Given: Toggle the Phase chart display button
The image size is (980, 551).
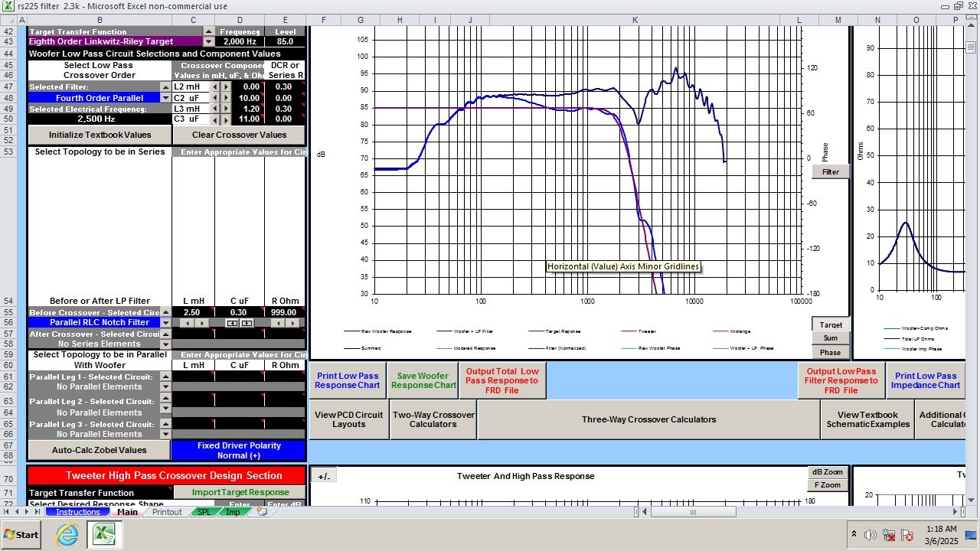Looking at the screenshot, I should [x=831, y=353].
